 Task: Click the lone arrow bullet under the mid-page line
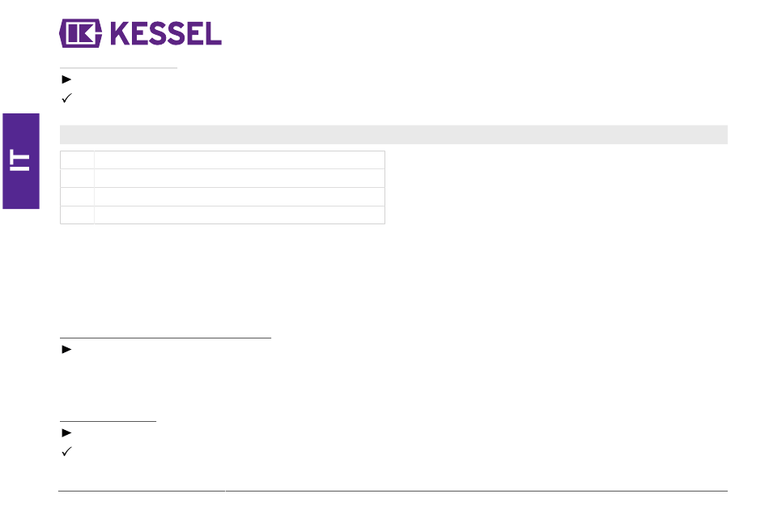66,350
